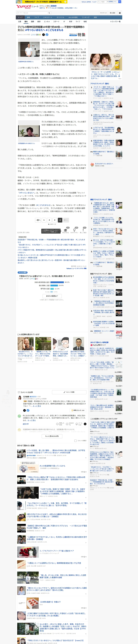Click the みんなの意見 blue label
This screenshot has width=138, height=644.
tap(23, 273)
